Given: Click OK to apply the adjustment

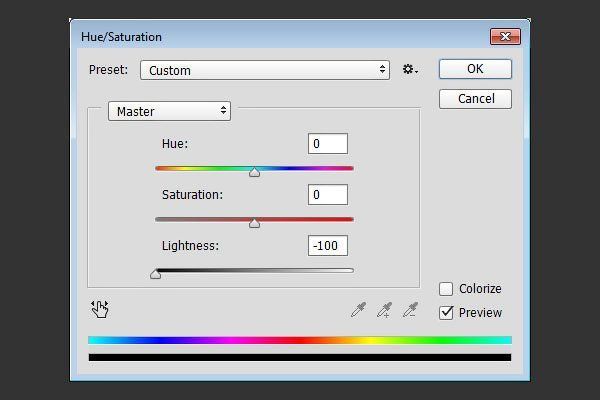Looking at the screenshot, I should (475, 69).
